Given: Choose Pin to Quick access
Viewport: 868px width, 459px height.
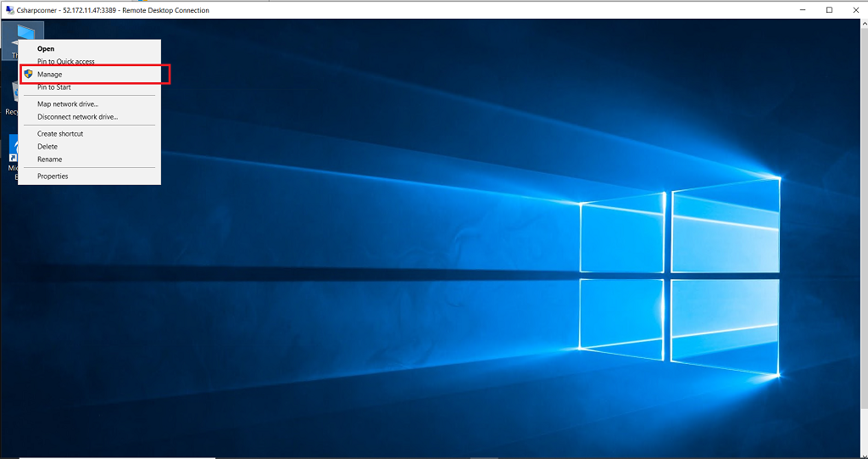Looking at the screenshot, I should pos(89,62).
